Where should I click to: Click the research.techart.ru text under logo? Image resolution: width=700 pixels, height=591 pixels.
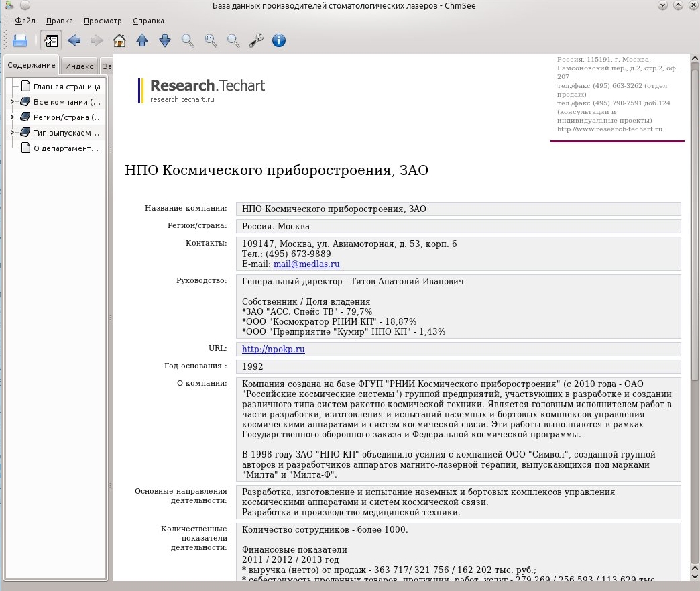coord(182,99)
